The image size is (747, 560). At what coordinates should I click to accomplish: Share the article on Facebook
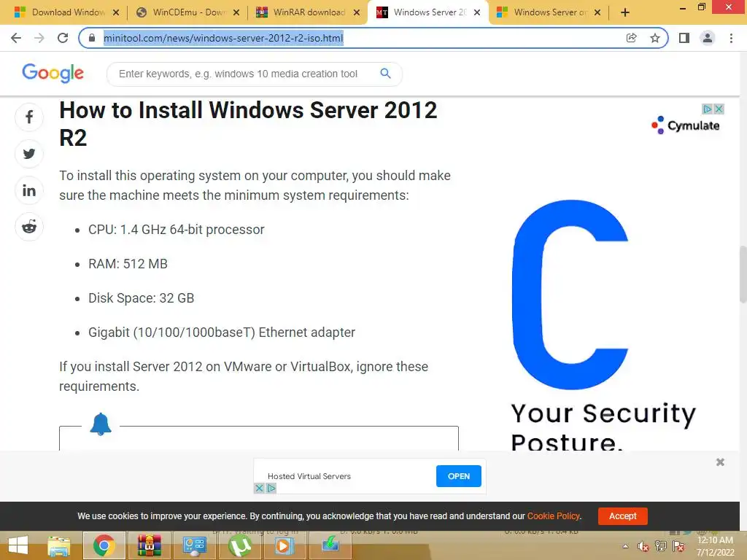pyautogui.click(x=29, y=117)
